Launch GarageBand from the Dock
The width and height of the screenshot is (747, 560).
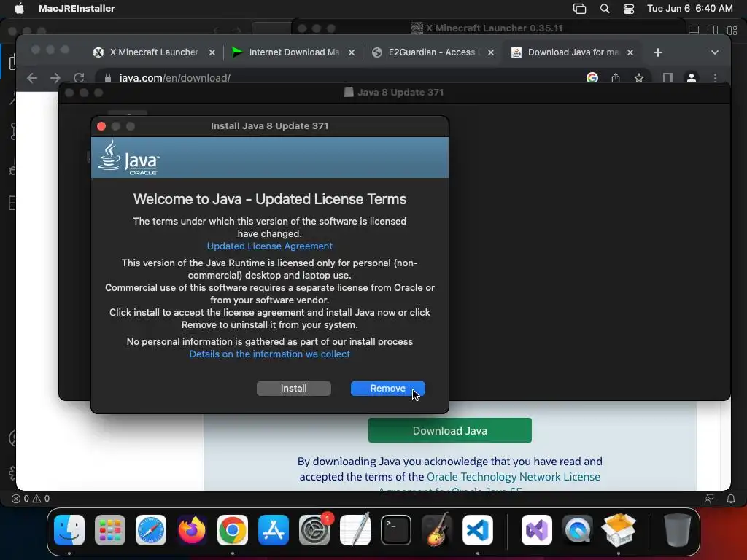(x=437, y=530)
